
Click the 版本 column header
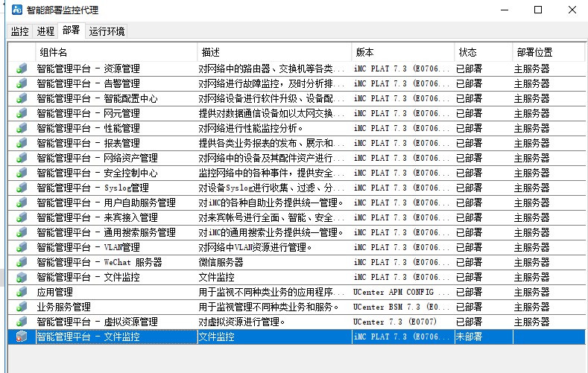[x=402, y=52]
